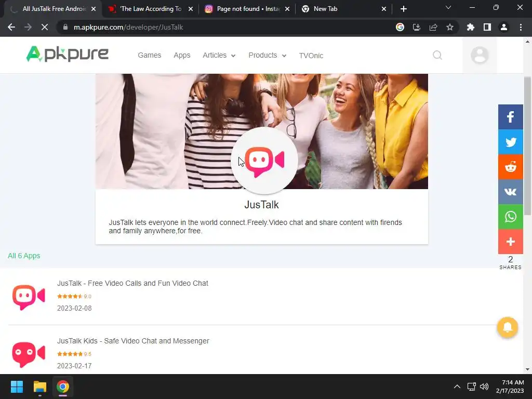The image size is (532, 399).
Task: Bookmark this page with the star
Action: [449, 27]
